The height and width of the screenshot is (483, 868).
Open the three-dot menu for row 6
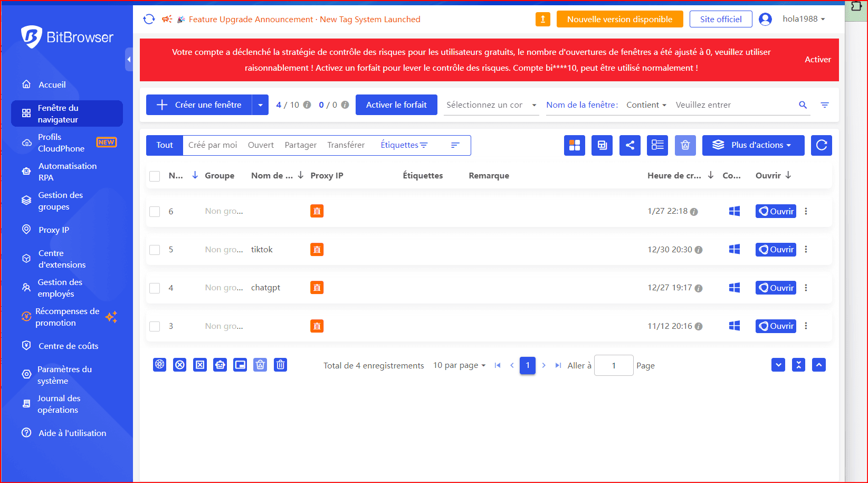(806, 211)
